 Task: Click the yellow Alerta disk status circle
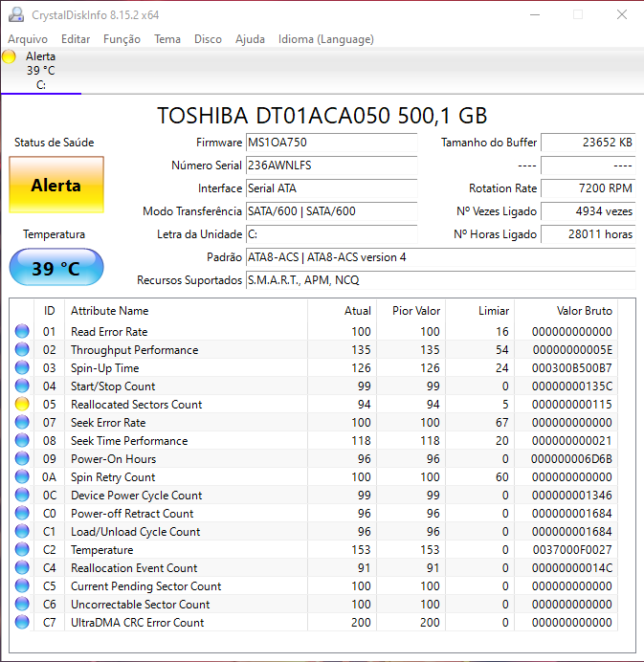pyautogui.click(x=9, y=56)
